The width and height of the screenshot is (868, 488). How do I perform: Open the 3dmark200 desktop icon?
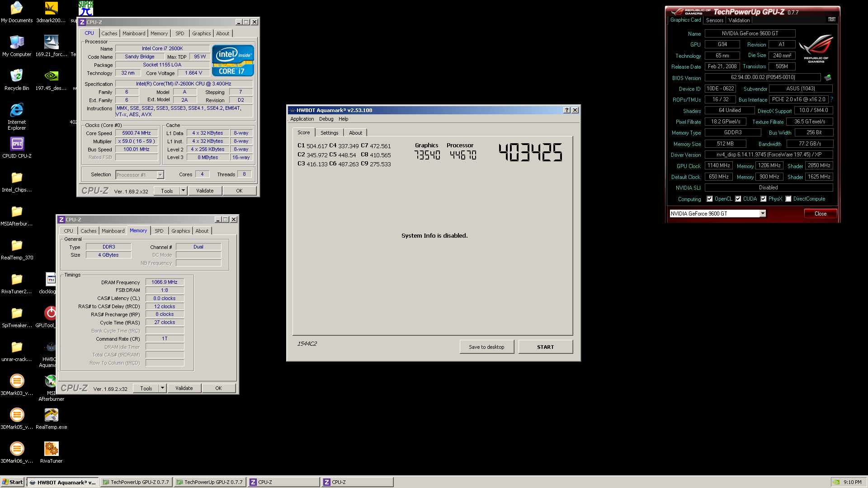point(51,12)
